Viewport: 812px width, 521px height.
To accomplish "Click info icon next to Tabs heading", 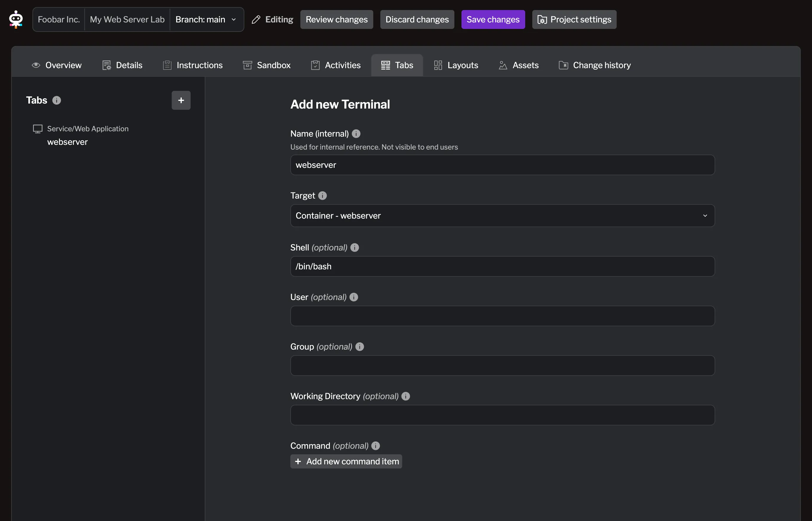I will click(56, 100).
